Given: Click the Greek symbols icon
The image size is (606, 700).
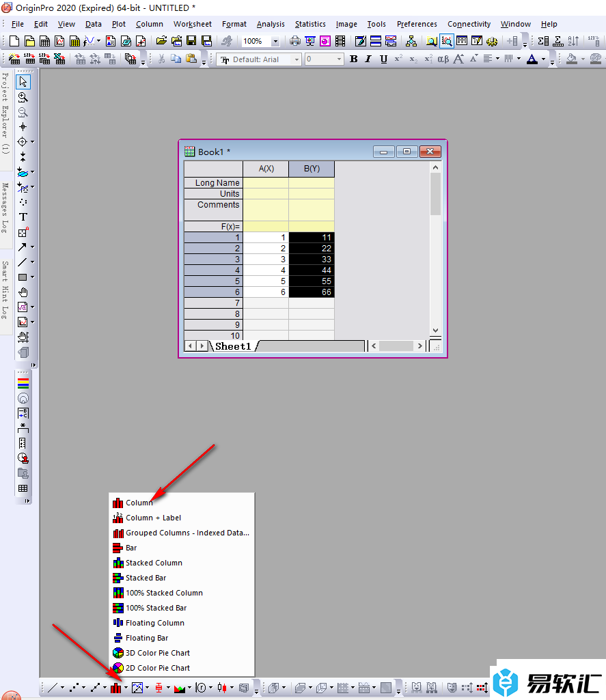Looking at the screenshot, I should point(443,59).
